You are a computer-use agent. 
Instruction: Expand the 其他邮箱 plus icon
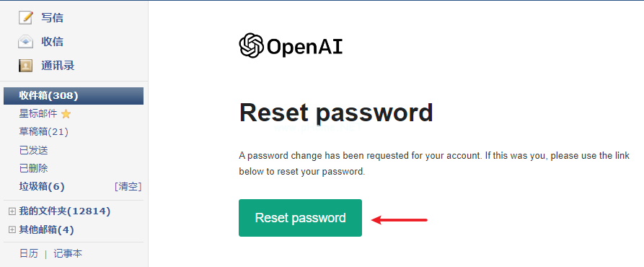(x=12, y=229)
